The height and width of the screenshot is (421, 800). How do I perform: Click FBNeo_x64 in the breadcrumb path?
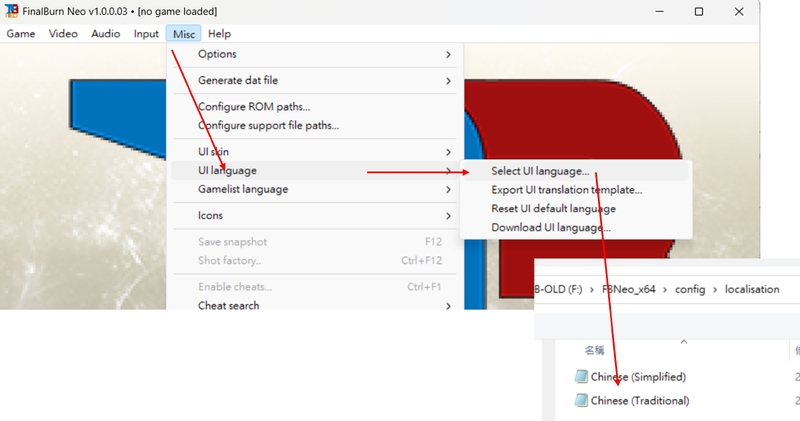point(629,289)
